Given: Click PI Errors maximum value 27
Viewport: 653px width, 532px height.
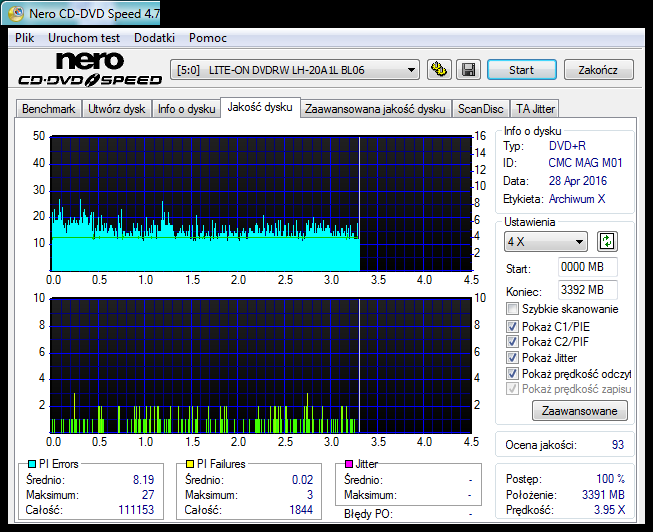Looking at the screenshot, I should click(148, 495).
